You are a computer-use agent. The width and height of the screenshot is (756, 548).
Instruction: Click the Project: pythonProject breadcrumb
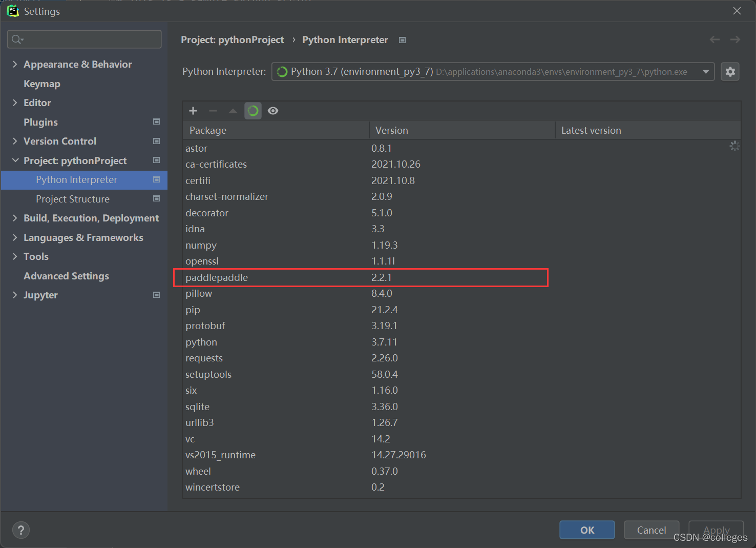pos(232,40)
